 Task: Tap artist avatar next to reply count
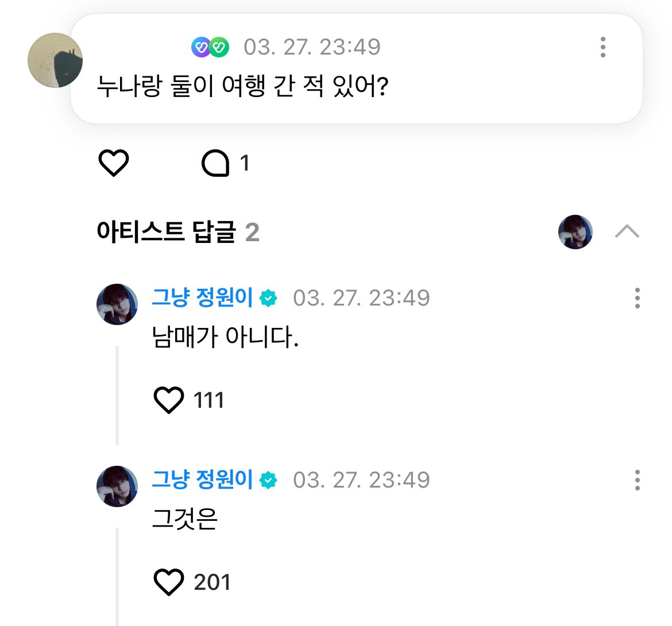[575, 232]
